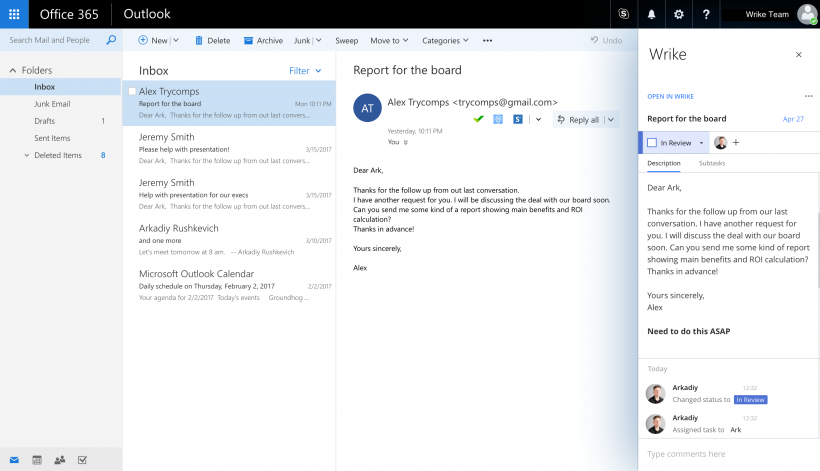The image size is (820, 471).
Task: Switch to Mail view icon at bottom
Action: coord(14,460)
